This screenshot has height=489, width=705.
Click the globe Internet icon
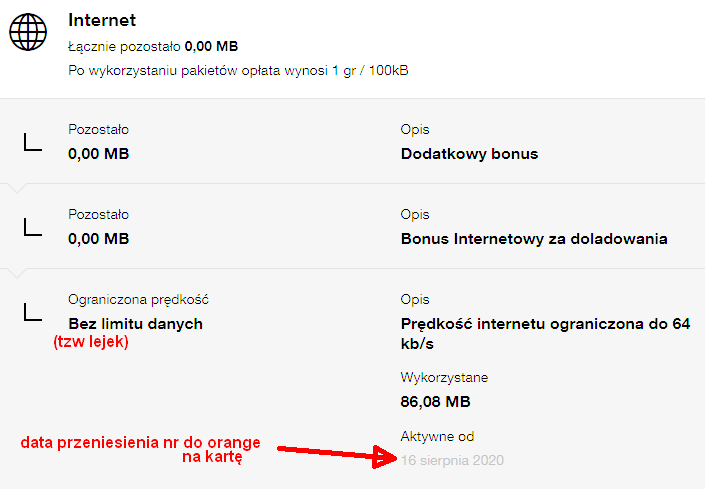coord(28,31)
